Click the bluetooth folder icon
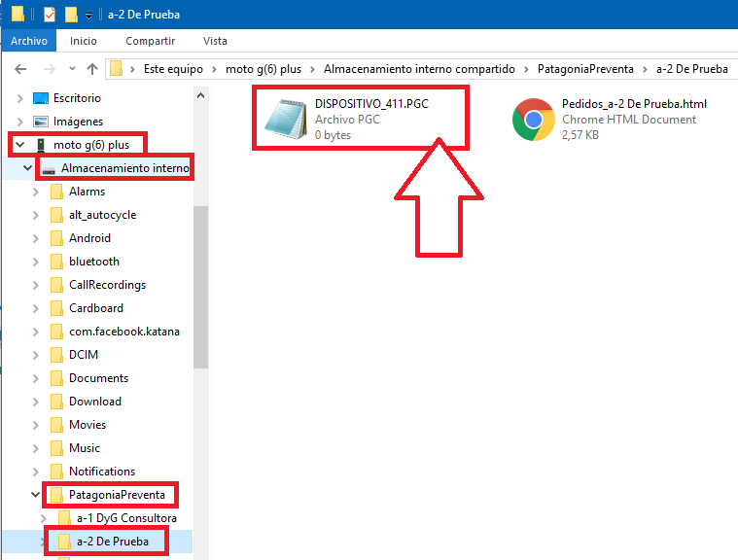Image resolution: width=738 pixels, height=560 pixels. pyautogui.click(x=56, y=262)
